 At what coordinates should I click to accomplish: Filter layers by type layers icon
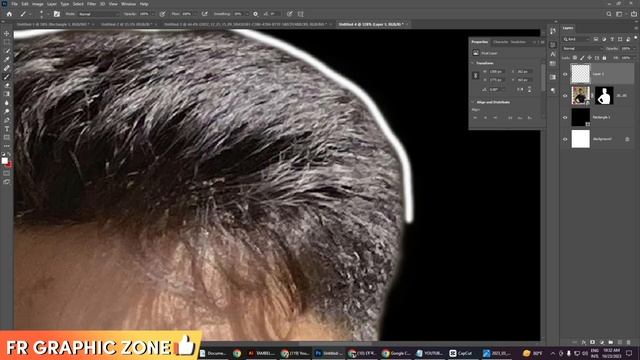(x=612, y=39)
